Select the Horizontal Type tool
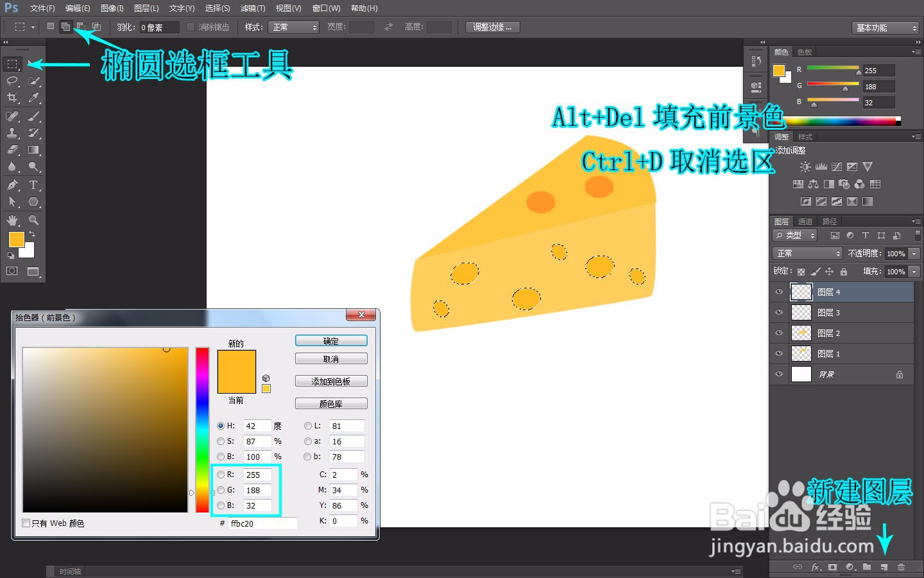This screenshot has height=578, width=924. point(33,185)
